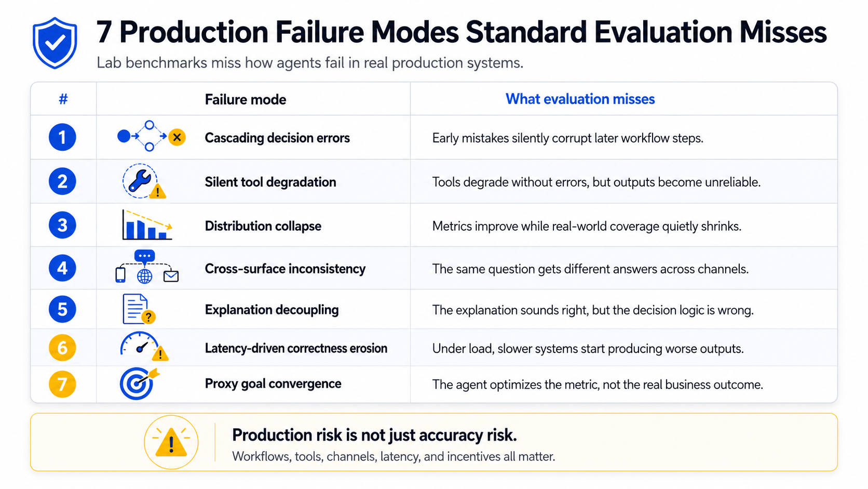The height and width of the screenshot is (489, 868).
Task: Select the yellow number 6 badge
Action: (x=62, y=348)
